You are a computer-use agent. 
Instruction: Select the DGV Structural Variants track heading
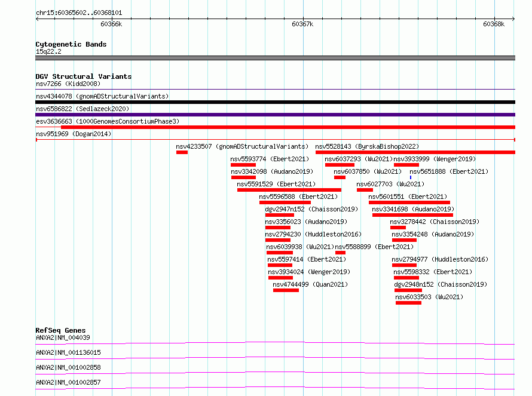click(84, 76)
